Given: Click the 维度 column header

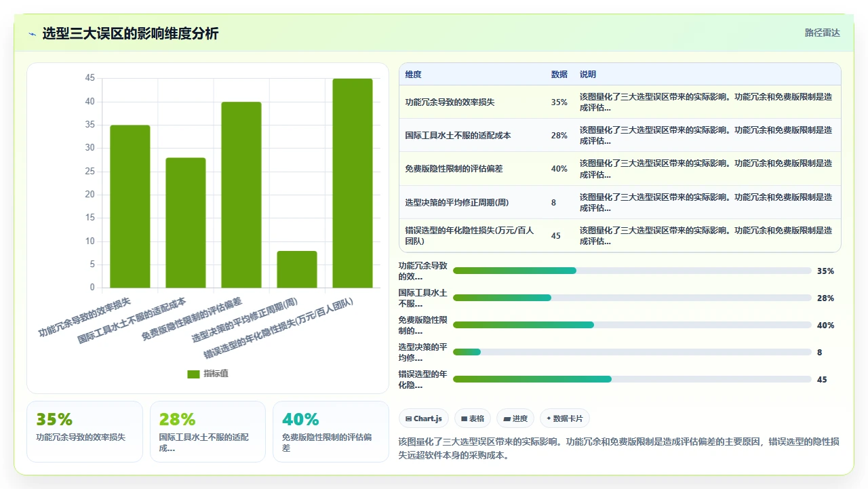Looking at the screenshot, I should point(413,75).
